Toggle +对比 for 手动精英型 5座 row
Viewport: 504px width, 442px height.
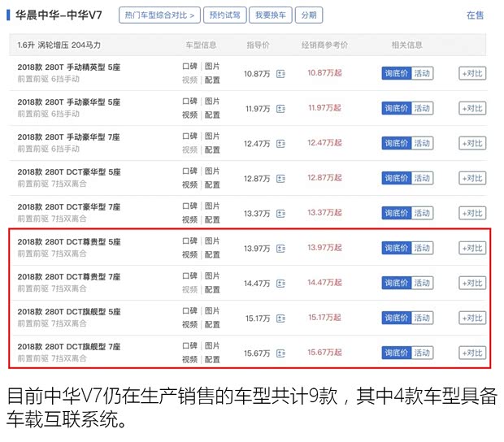click(x=471, y=74)
